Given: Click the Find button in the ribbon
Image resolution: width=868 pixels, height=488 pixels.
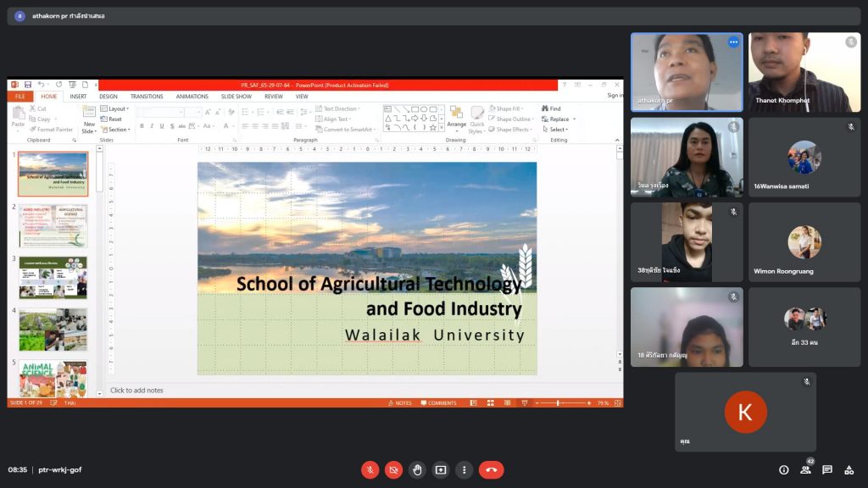Looking at the screenshot, I should click(552, 108).
